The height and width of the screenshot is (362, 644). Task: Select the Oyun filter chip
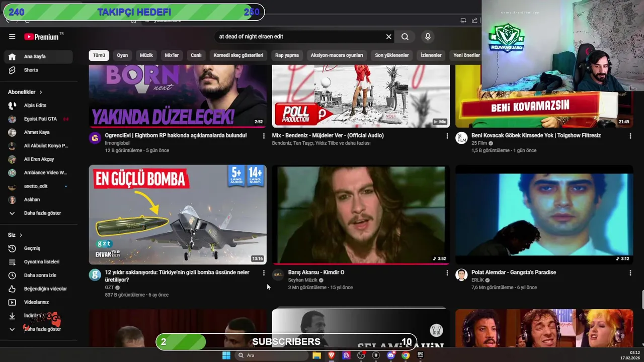click(x=122, y=55)
